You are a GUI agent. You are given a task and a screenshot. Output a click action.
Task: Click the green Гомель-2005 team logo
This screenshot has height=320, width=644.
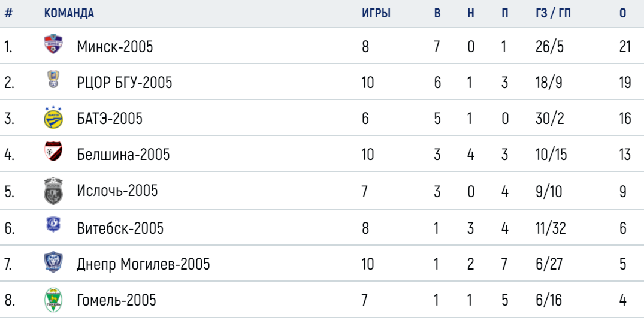53,300
